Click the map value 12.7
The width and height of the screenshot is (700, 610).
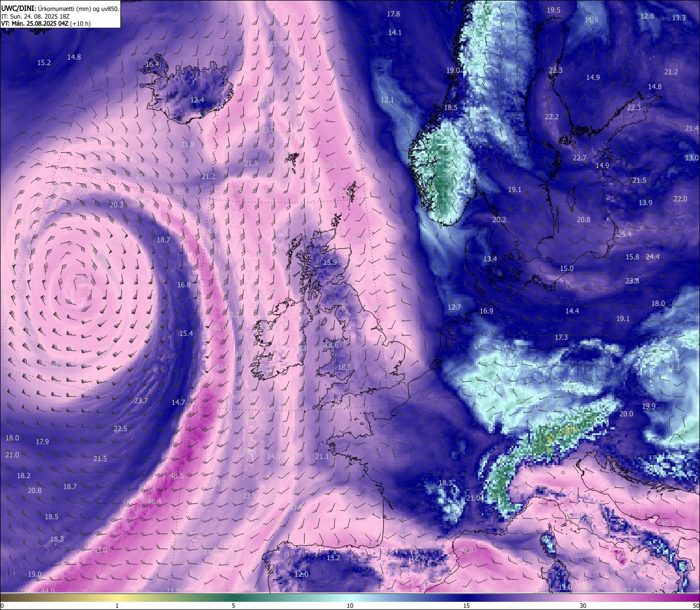pyautogui.click(x=454, y=307)
